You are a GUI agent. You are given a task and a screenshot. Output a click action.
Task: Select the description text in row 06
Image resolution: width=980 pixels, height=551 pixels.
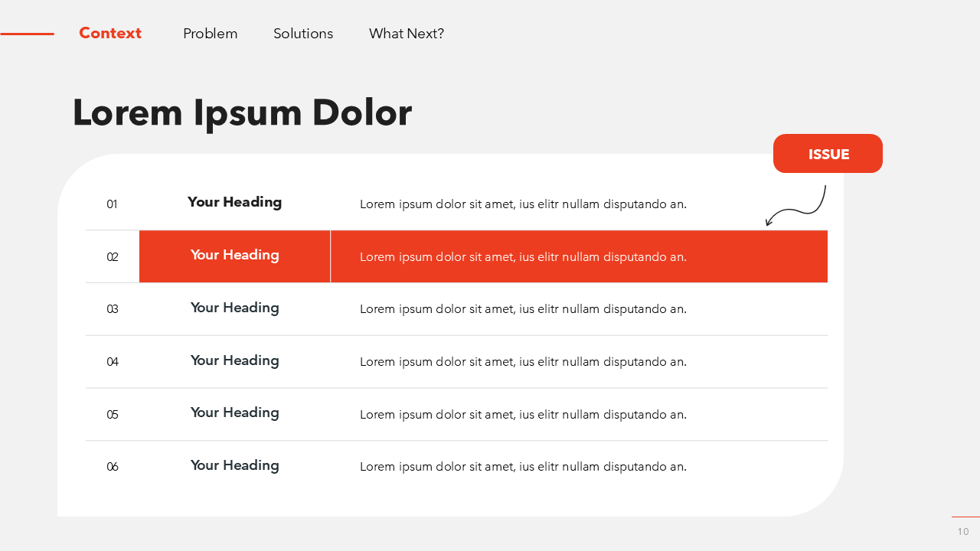pos(523,467)
